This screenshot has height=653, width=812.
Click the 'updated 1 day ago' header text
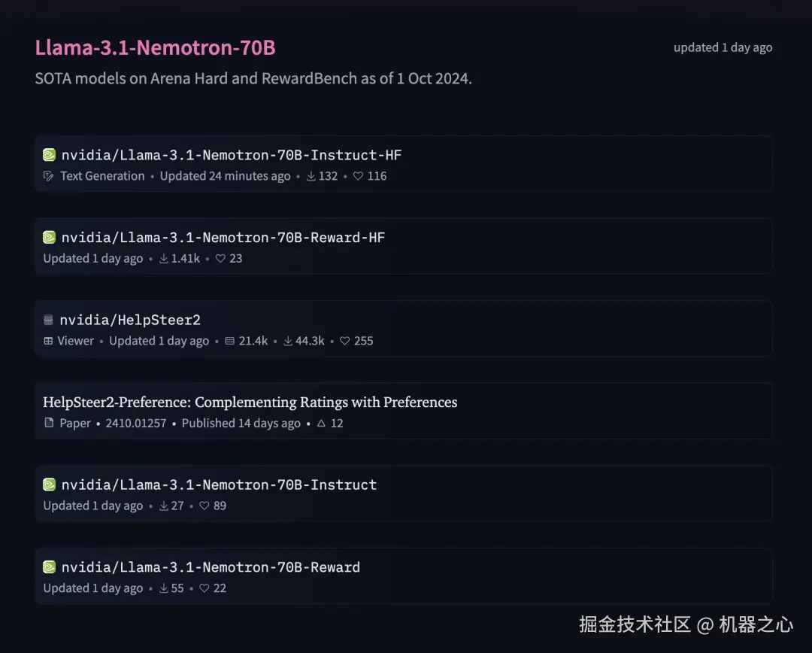tap(723, 47)
